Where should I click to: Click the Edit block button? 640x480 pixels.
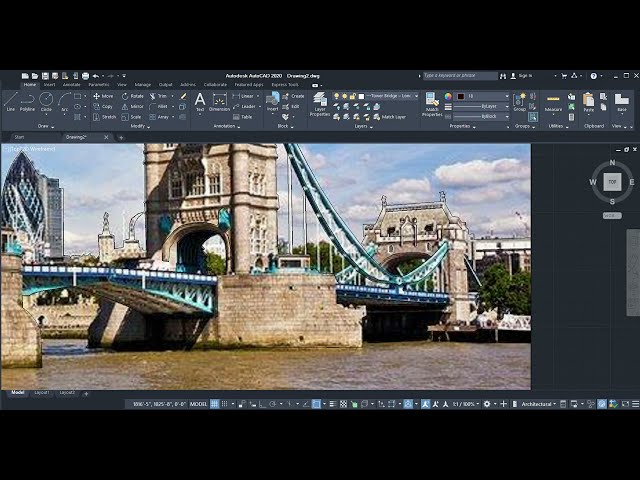(291, 106)
